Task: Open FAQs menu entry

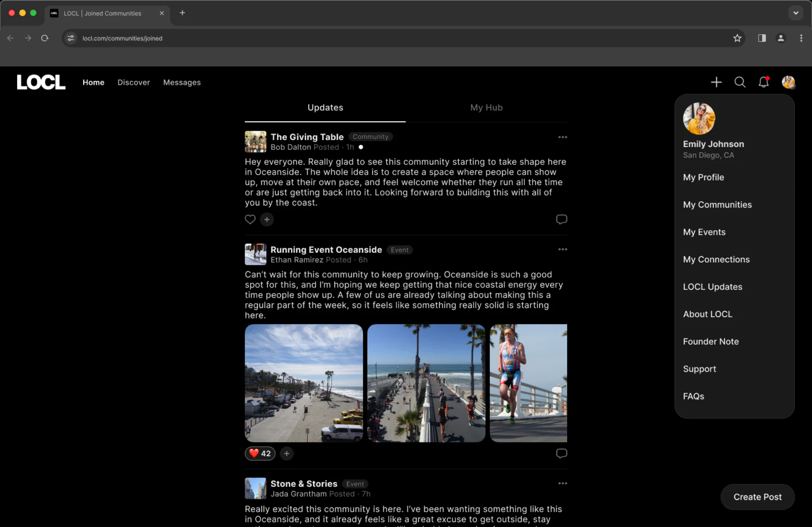Action: [x=694, y=396]
